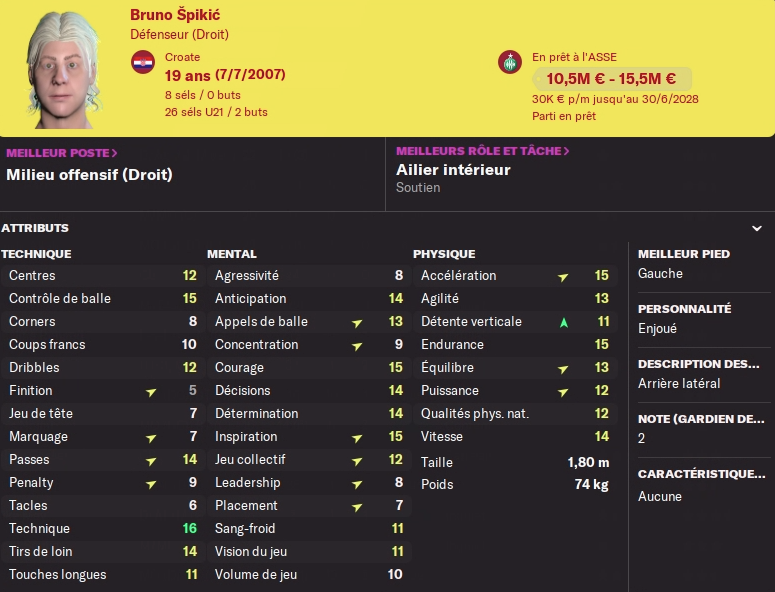775x592 pixels.
Task: Click the ASSE club badge
Action: 510,62
